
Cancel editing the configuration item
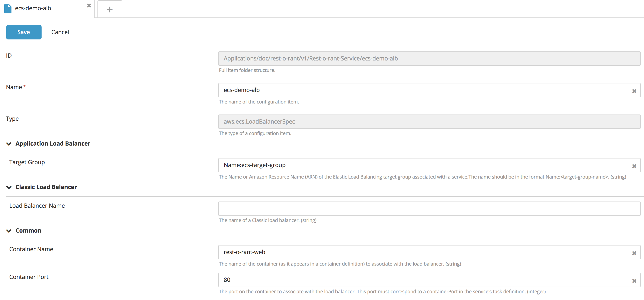click(60, 32)
